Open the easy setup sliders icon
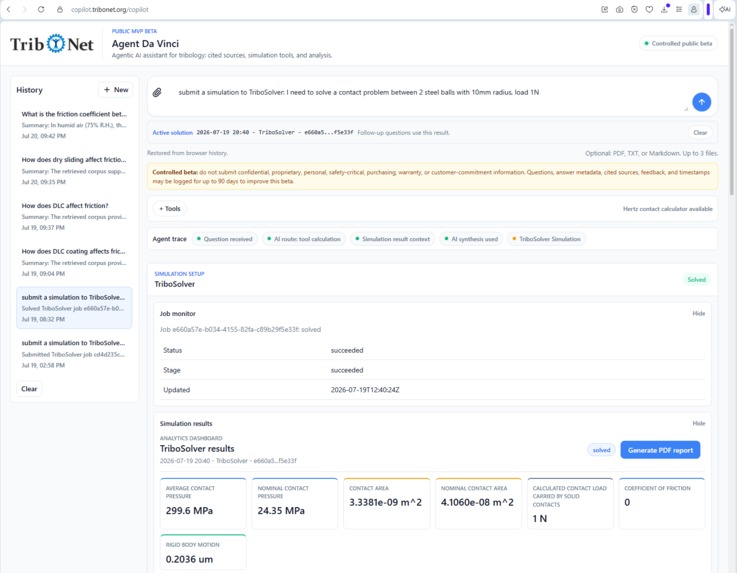The height and width of the screenshot is (573, 737). pyautogui.click(x=679, y=9)
